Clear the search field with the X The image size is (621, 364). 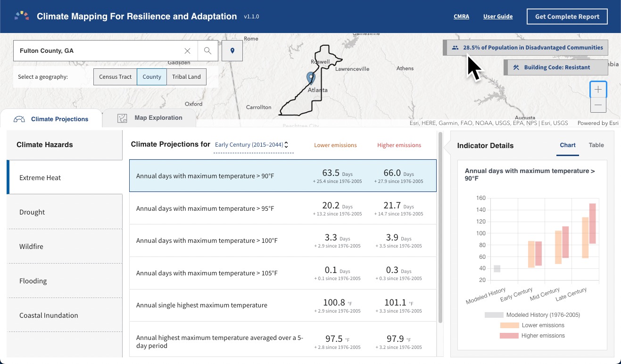(x=187, y=50)
